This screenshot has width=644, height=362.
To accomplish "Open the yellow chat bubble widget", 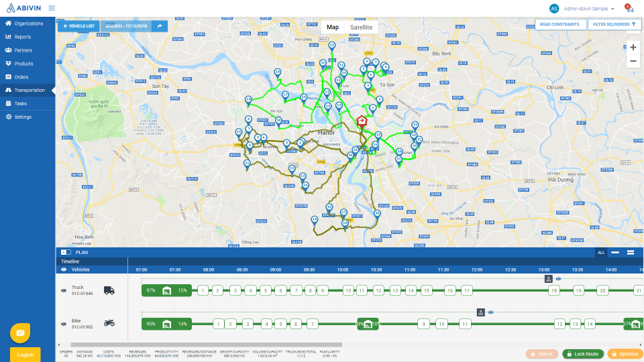I will pos(20,333).
